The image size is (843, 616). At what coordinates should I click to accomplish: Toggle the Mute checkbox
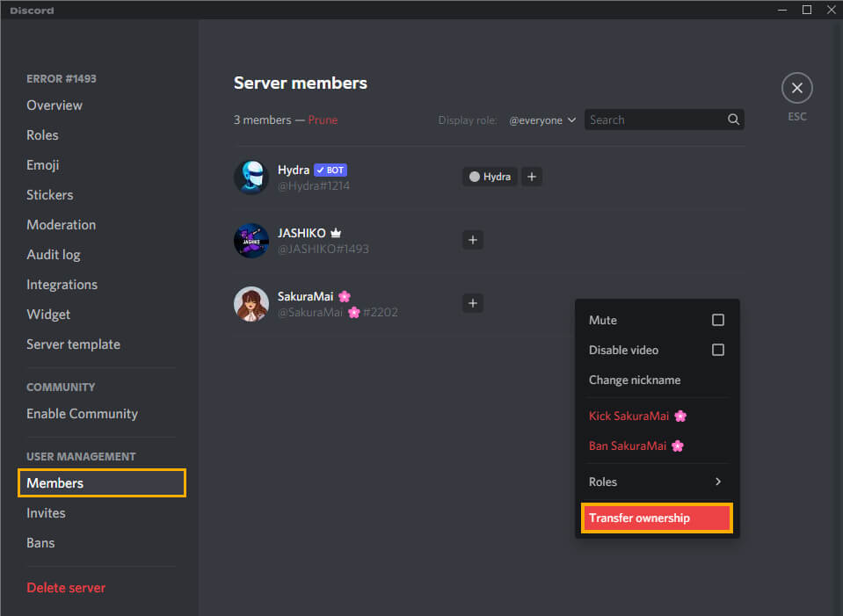coord(717,320)
